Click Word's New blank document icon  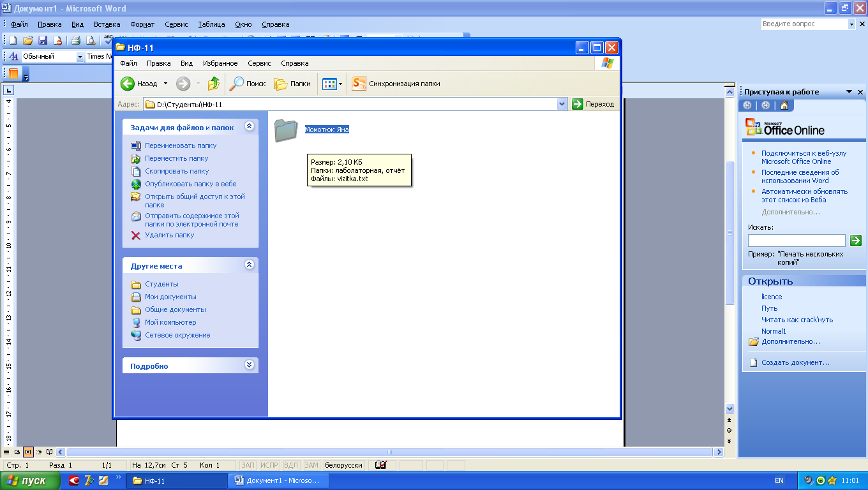[13, 40]
